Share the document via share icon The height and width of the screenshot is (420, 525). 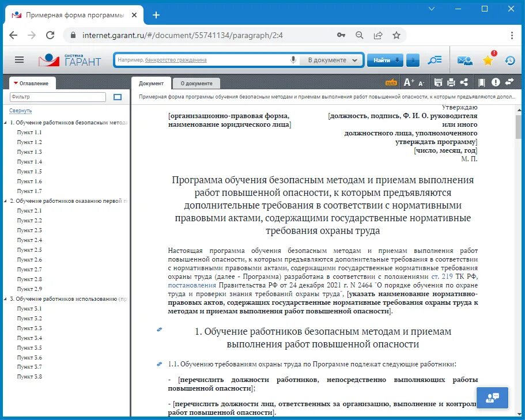coord(464,82)
